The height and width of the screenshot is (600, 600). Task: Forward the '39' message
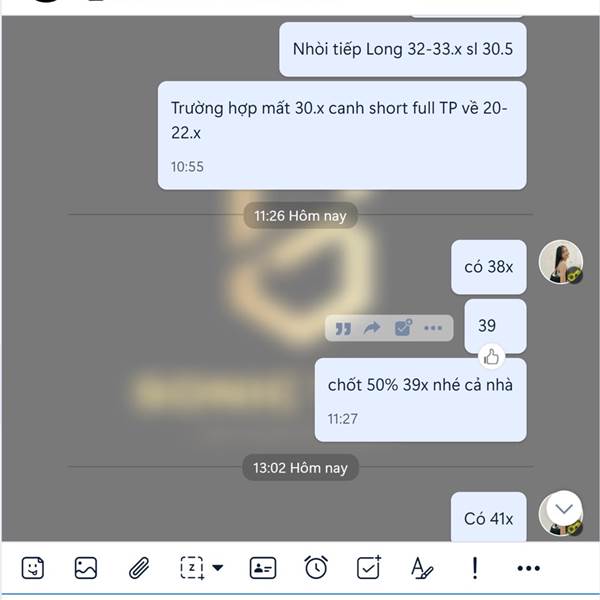pos(372,328)
